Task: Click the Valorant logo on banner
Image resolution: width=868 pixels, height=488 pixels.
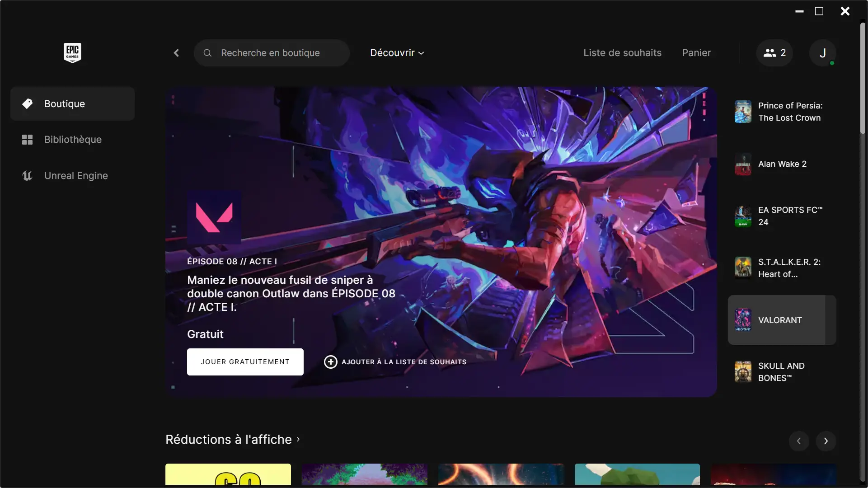Action: pyautogui.click(x=214, y=217)
